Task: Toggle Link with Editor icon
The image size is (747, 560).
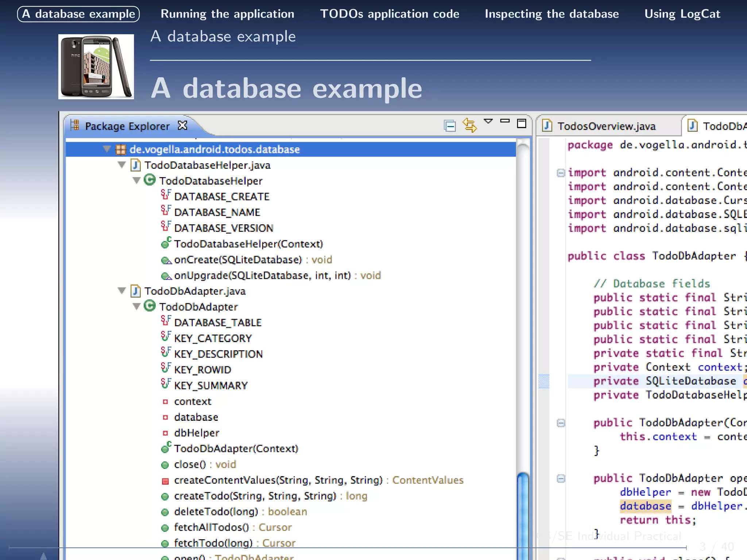Action: [469, 125]
